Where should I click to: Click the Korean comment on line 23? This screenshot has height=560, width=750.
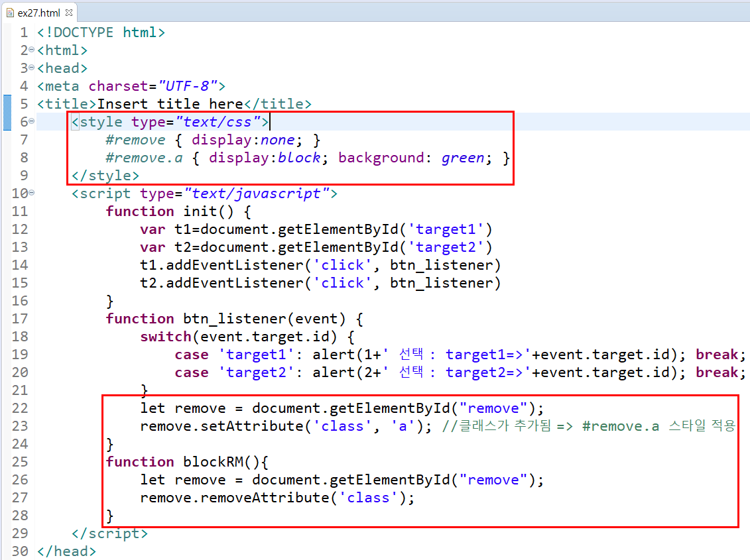[x=589, y=425]
